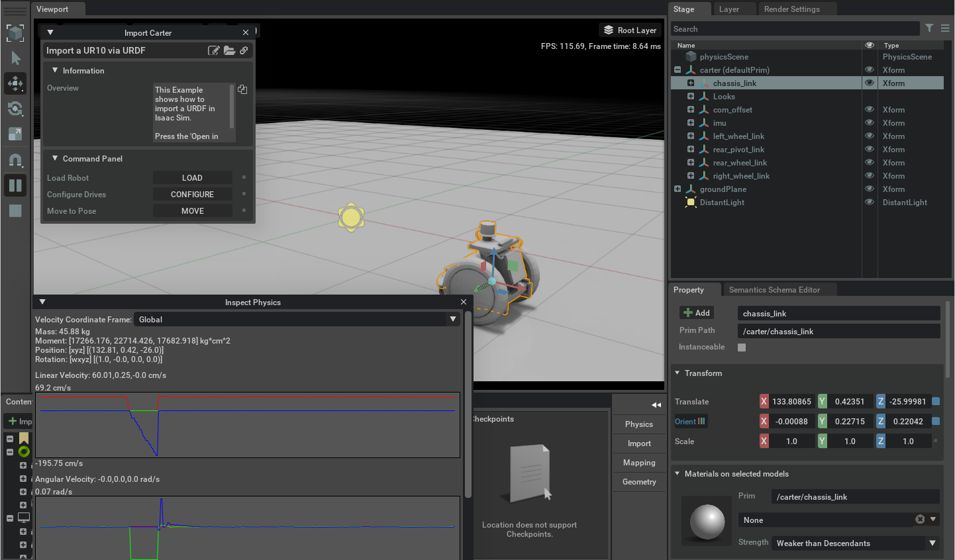Click the Content bookmark icon

(24, 438)
